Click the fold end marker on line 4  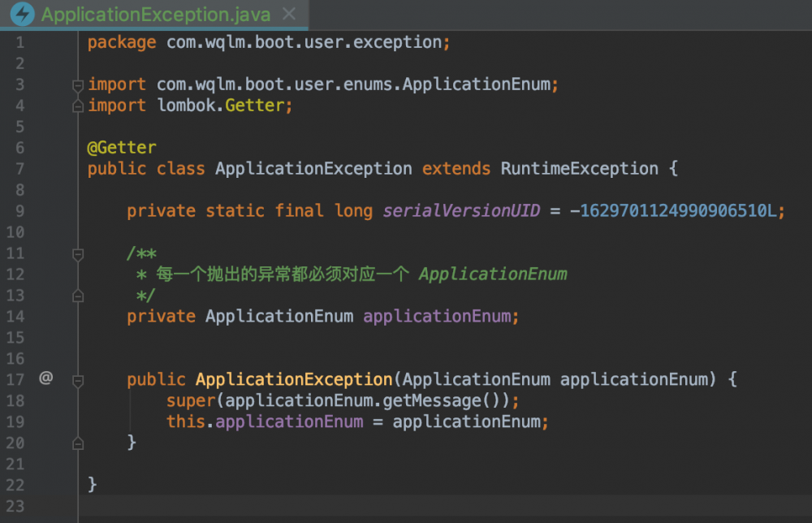(x=78, y=106)
